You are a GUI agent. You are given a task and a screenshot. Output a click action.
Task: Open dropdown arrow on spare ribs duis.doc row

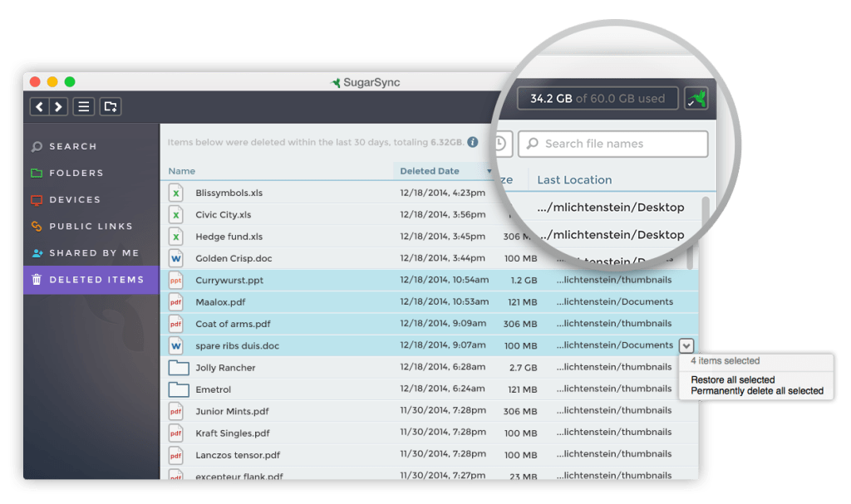[x=686, y=345]
